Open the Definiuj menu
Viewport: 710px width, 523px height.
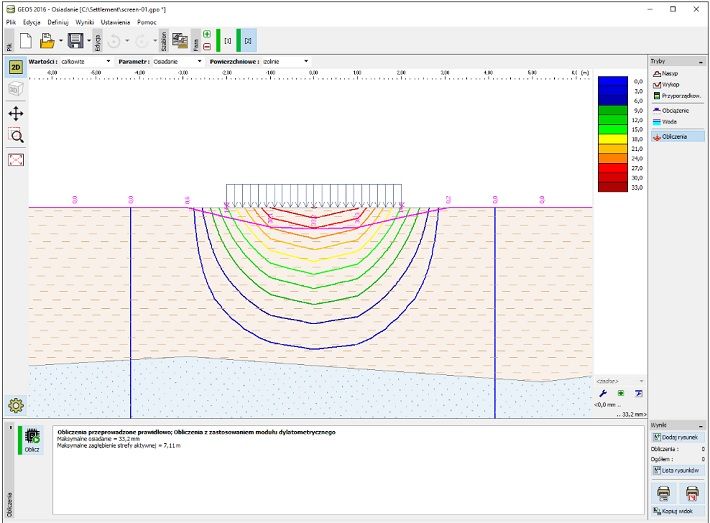point(58,22)
